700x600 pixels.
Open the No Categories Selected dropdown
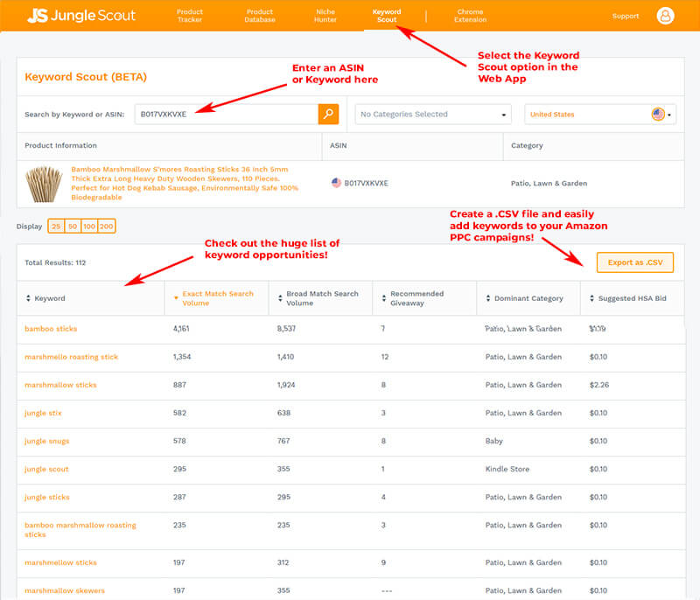pyautogui.click(x=433, y=115)
